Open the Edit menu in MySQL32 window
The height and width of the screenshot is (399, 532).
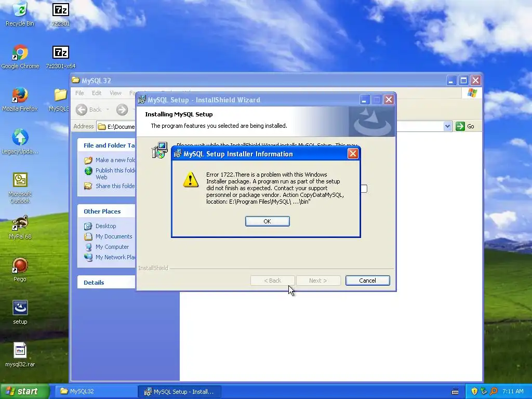click(x=97, y=93)
